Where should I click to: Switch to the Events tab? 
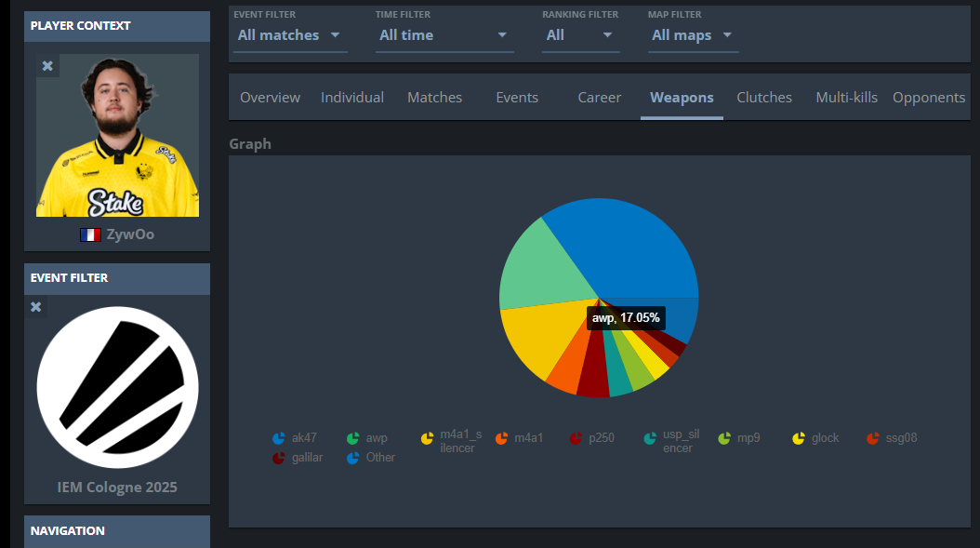pyautogui.click(x=517, y=98)
